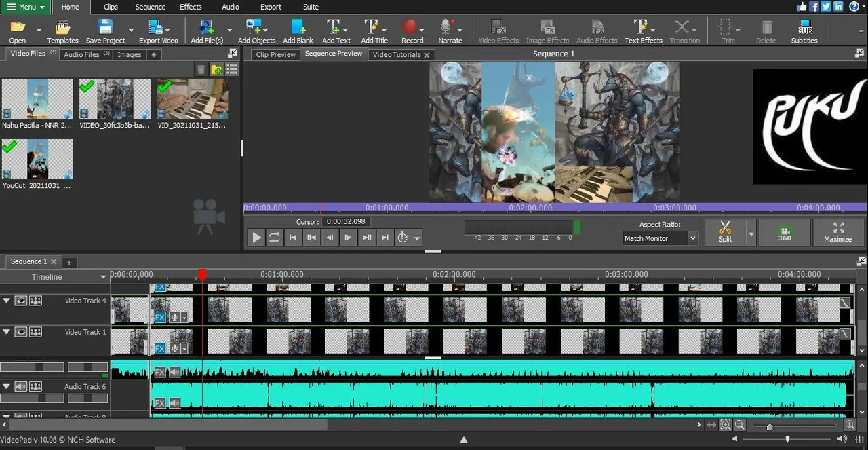This screenshot has height=450, width=868.
Task: Collapse Video Track 4 with its triangle
Action: (7, 300)
